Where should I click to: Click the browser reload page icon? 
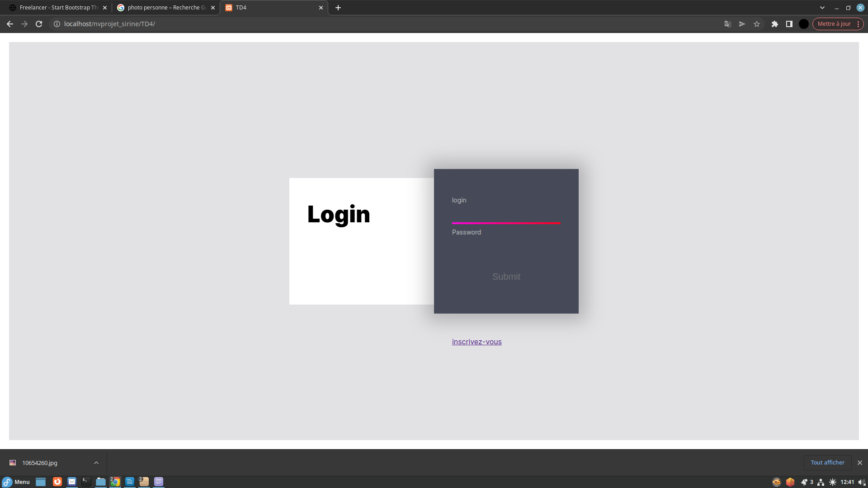pyautogui.click(x=39, y=24)
